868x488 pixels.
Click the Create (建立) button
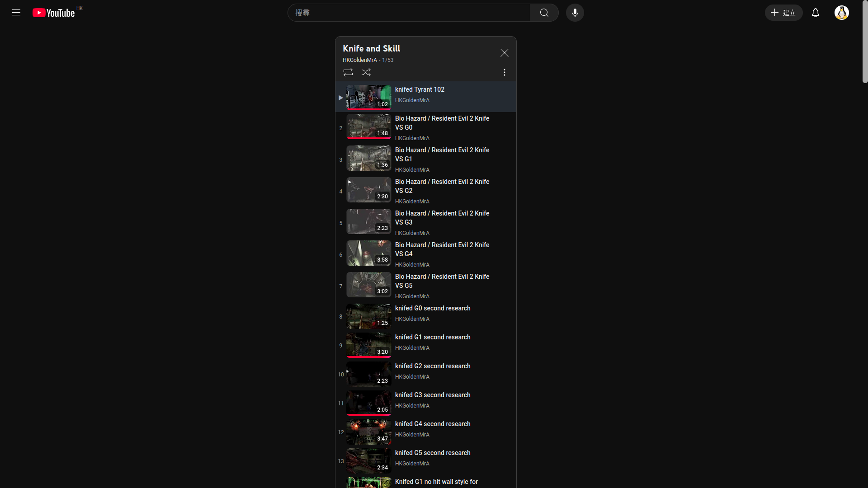point(784,13)
